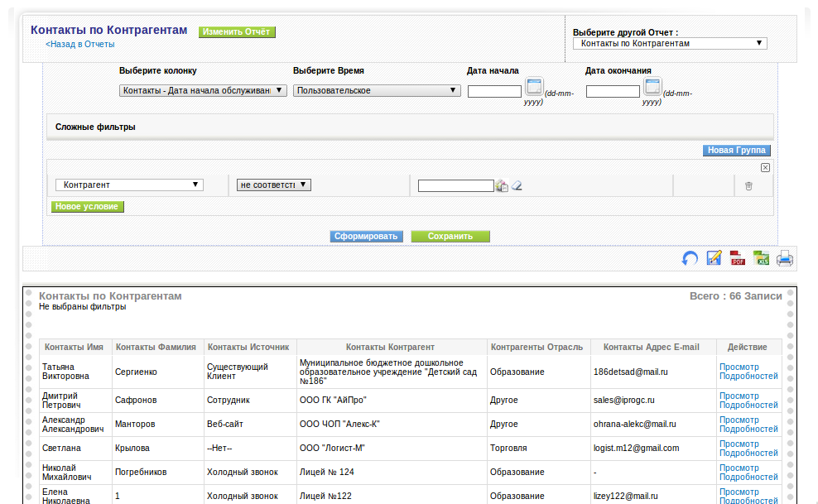Open the 'не соответствует' comparator dropdown
This screenshot has height=504, width=818.
pyautogui.click(x=274, y=185)
